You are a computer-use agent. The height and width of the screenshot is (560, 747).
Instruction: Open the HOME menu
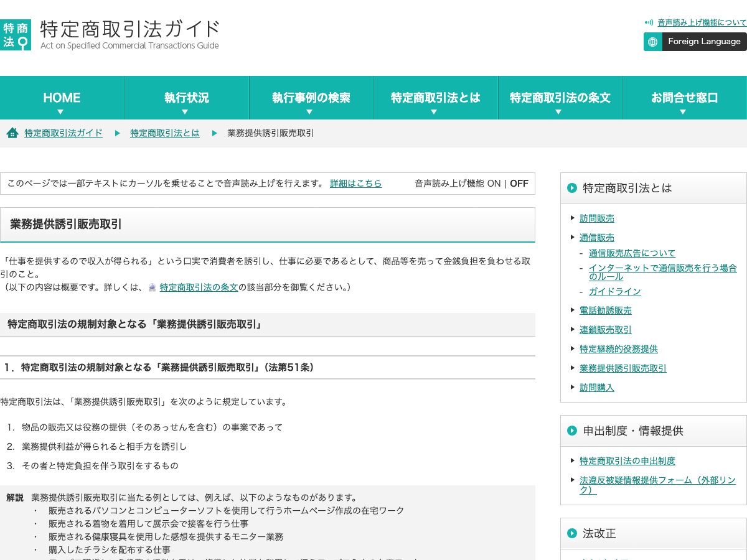pyautogui.click(x=62, y=98)
